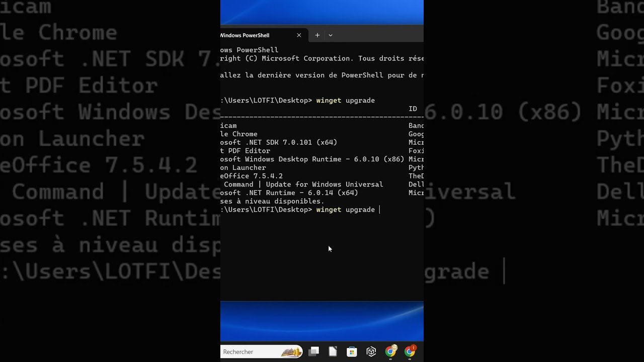Image resolution: width=644 pixels, height=362 pixels.
Task: Open a new terminal tab with plus button
Action: click(317, 35)
